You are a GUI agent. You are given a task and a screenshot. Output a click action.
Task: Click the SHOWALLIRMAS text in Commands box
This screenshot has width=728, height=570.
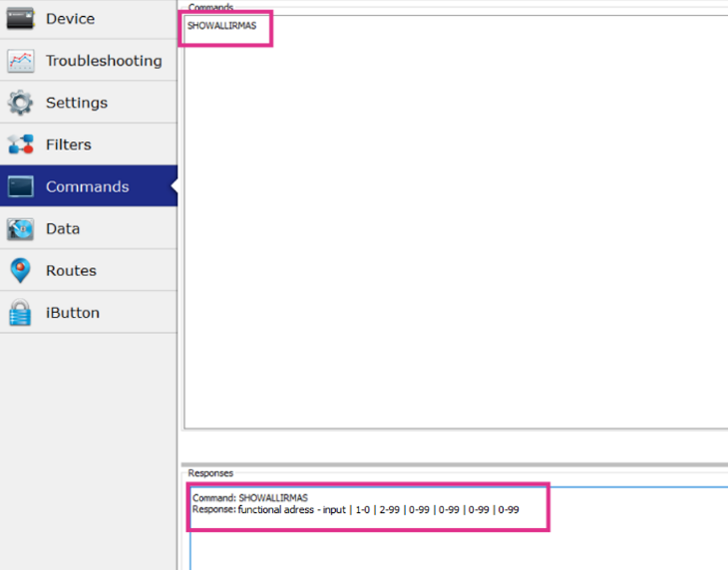[221, 26]
